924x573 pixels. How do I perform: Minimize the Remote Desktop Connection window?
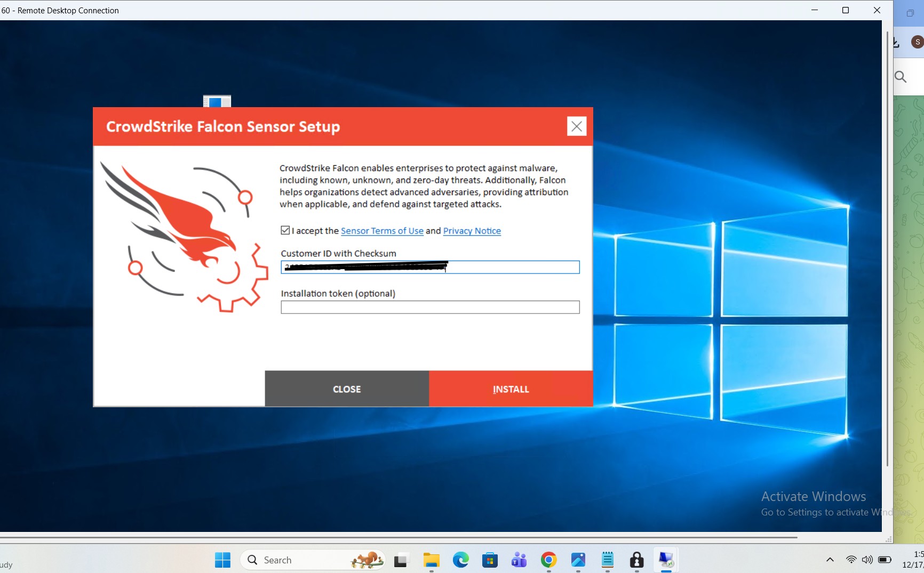point(815,10)
